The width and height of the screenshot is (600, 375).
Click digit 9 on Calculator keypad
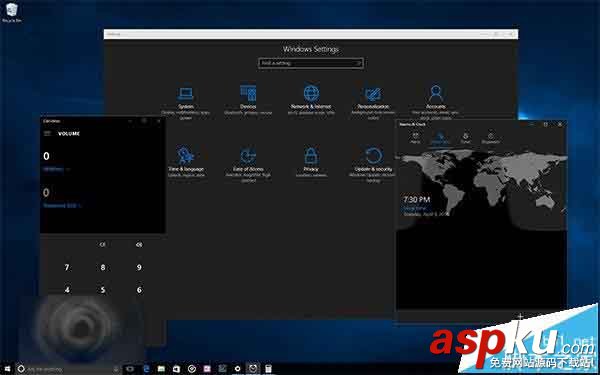(x=139, y=267)
